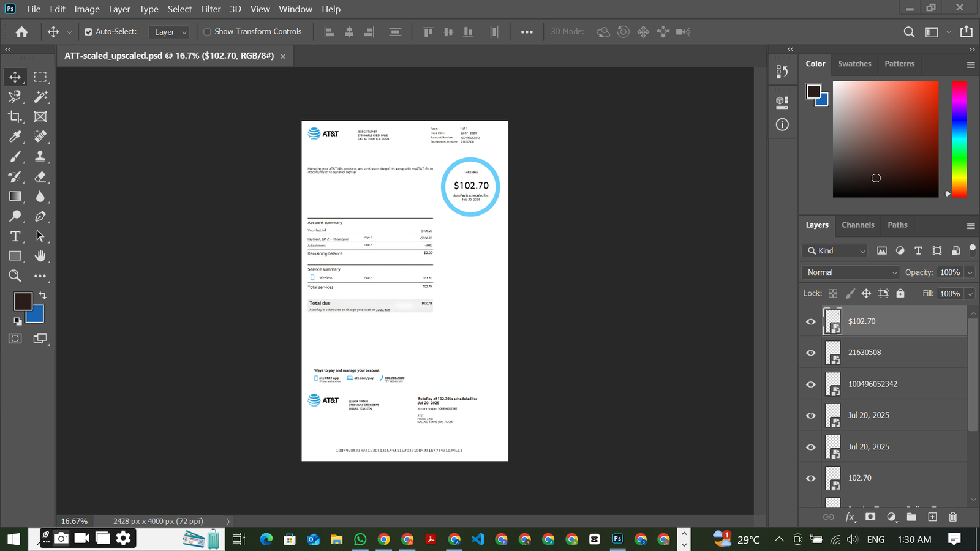Select the Gradient tool
Image resolution: width=980 pixels, height=551 pixels.
[x=15, y=197]
